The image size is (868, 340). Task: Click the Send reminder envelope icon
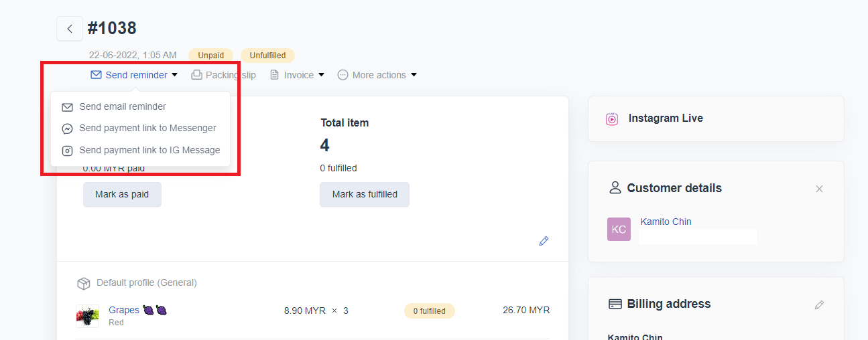[x=96, y=75]
